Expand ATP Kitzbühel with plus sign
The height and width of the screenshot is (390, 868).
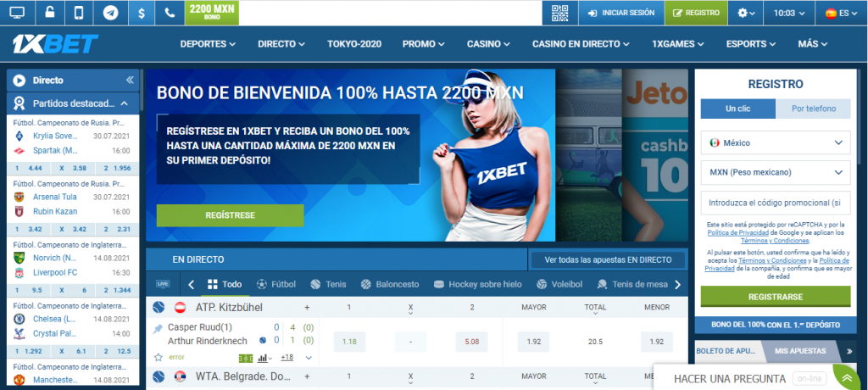click(x=307, y=308)
